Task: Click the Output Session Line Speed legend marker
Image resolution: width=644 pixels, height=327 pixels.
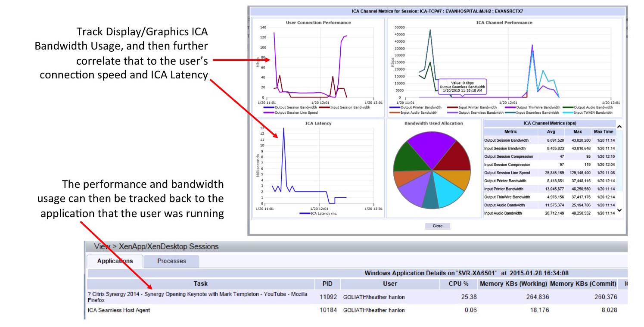Action: pyautogui.click(x=268, y=113)
